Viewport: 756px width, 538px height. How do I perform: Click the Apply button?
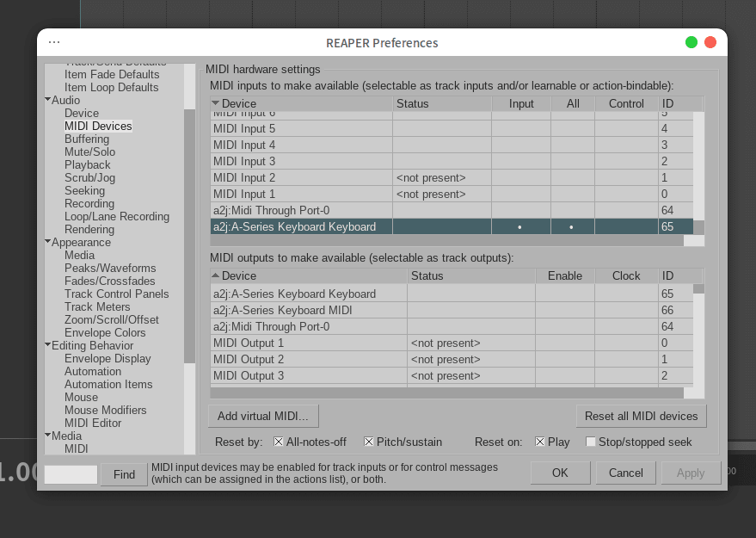click(691, 473)
